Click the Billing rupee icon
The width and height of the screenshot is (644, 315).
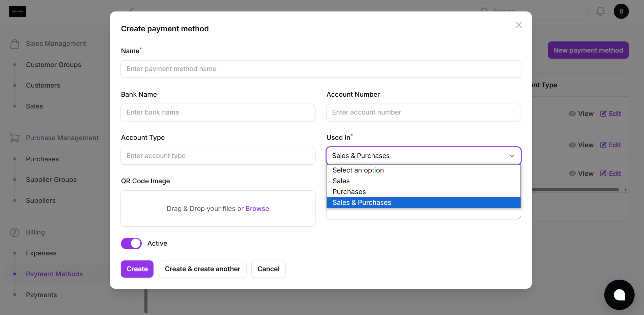(15, 232)
